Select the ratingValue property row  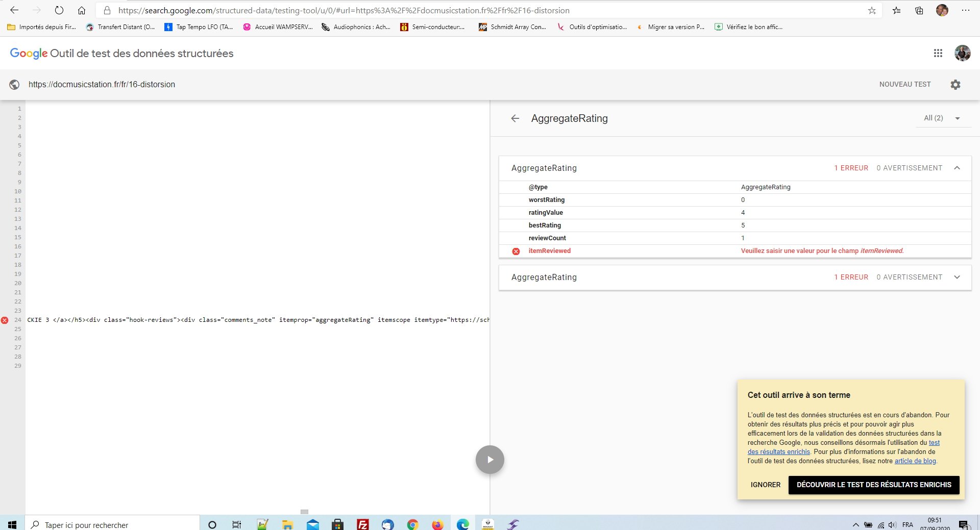coord(735,213)
